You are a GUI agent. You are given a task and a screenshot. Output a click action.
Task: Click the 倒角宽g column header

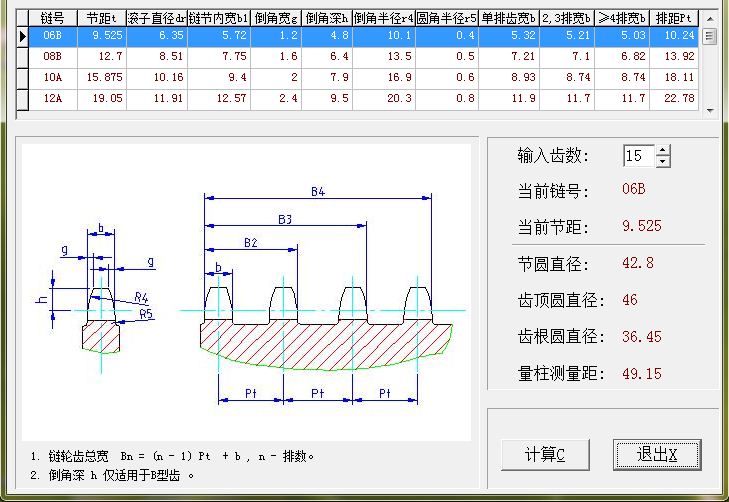coord(276,19)
